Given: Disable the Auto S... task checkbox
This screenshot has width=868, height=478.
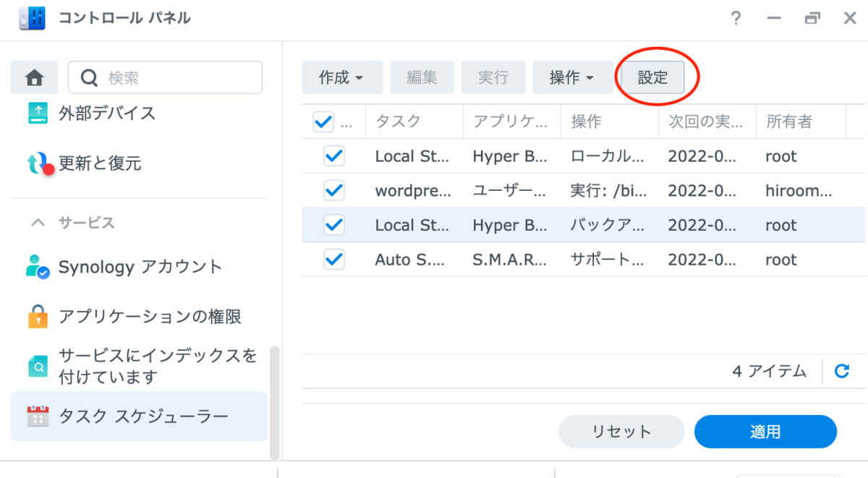Looking at the screenshot, I should pyautogui.click(x=334, y=260).
